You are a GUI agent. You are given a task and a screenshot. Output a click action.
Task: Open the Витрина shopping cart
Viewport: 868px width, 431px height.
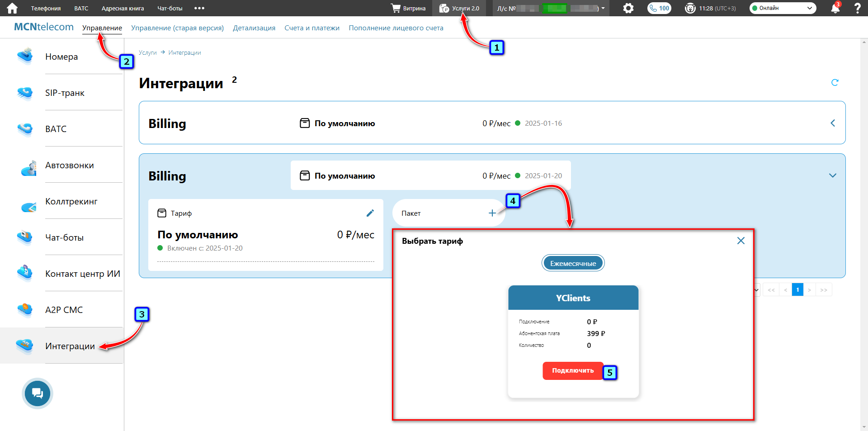pos(408,8)
